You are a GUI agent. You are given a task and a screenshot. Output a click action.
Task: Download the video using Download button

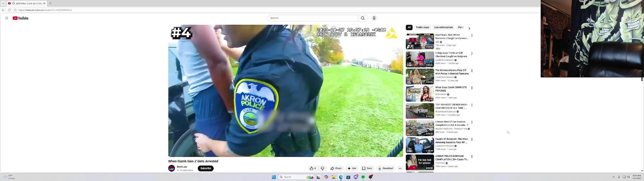(x=385, y=168)
